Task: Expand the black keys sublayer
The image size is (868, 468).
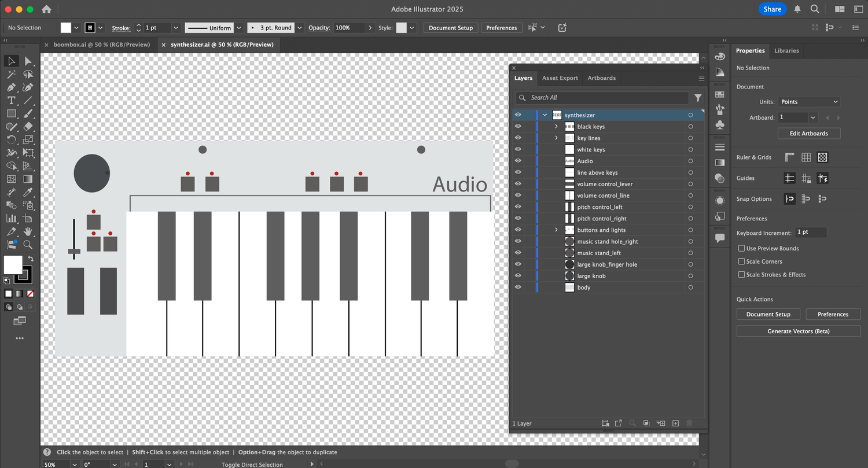Action: point(557,126)
